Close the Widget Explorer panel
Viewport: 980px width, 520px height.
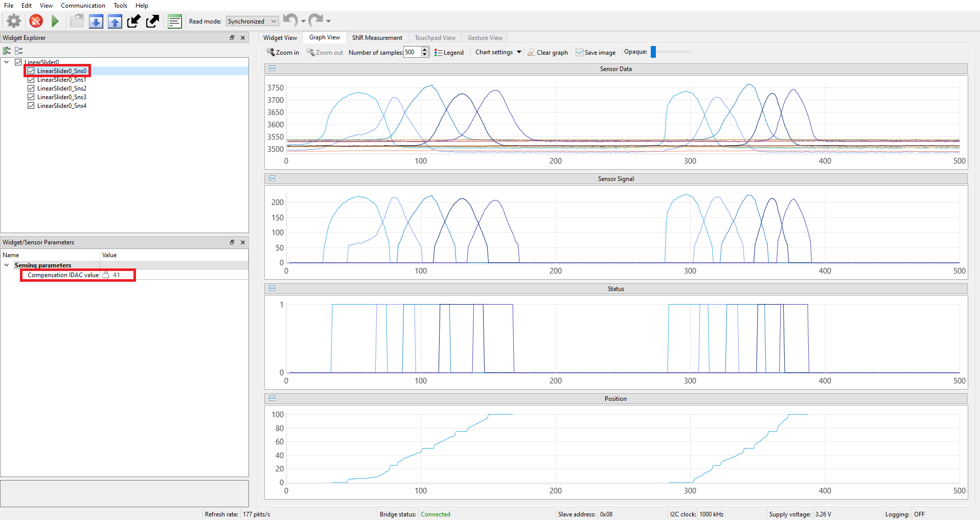pos(243,38)
